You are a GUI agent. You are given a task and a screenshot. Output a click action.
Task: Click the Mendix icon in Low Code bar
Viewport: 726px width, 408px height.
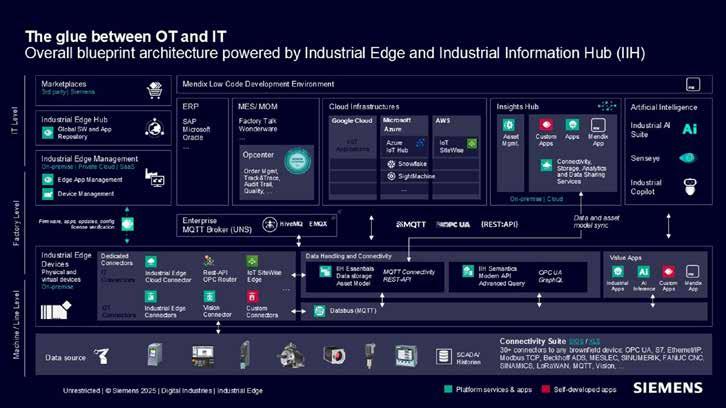pyautogui.click(x=693, y=84)
